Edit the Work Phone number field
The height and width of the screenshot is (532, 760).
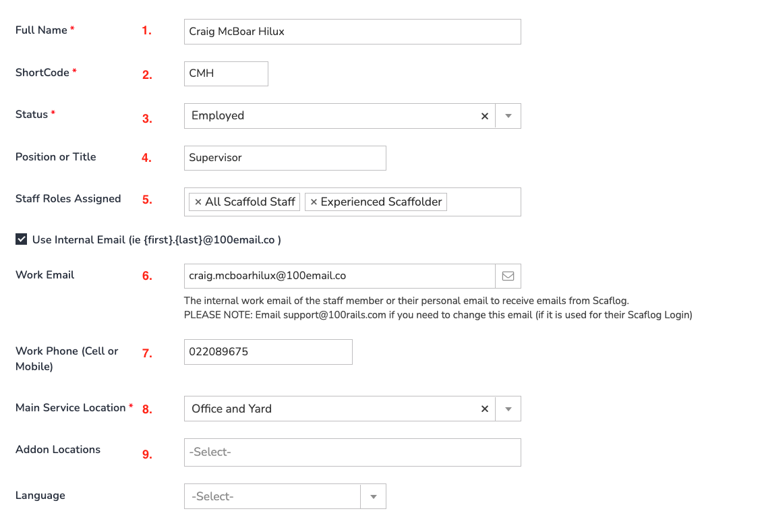point(268,352)
